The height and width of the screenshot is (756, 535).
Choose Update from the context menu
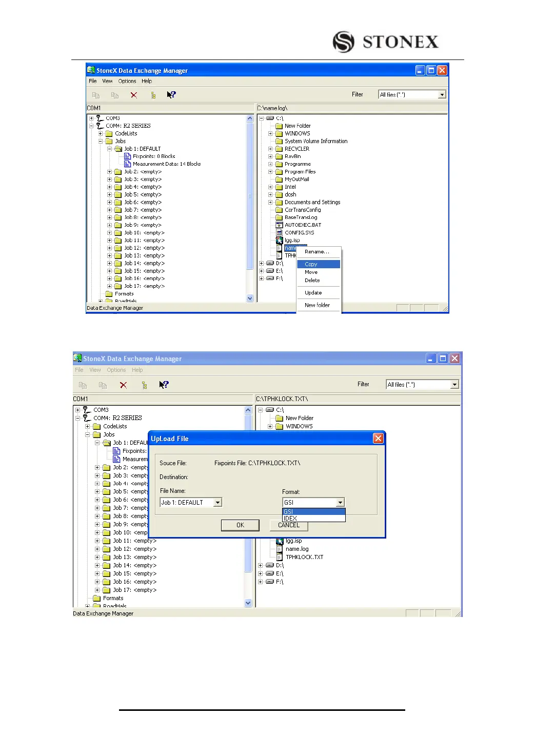pyautogui.click(x=319, y=293)
